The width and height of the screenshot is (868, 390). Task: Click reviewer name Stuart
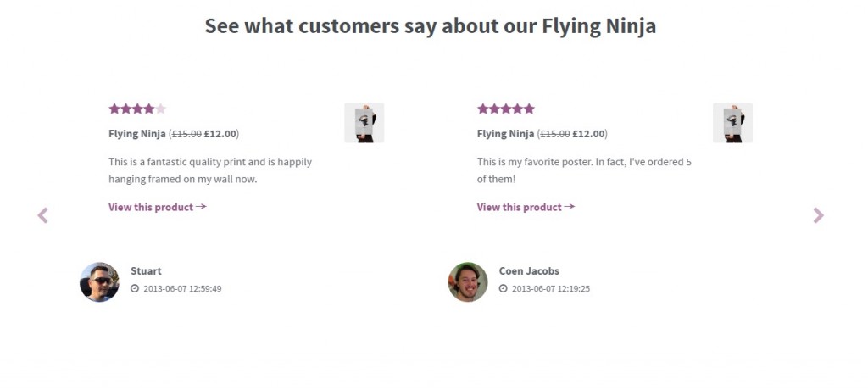tap(146, 271)
